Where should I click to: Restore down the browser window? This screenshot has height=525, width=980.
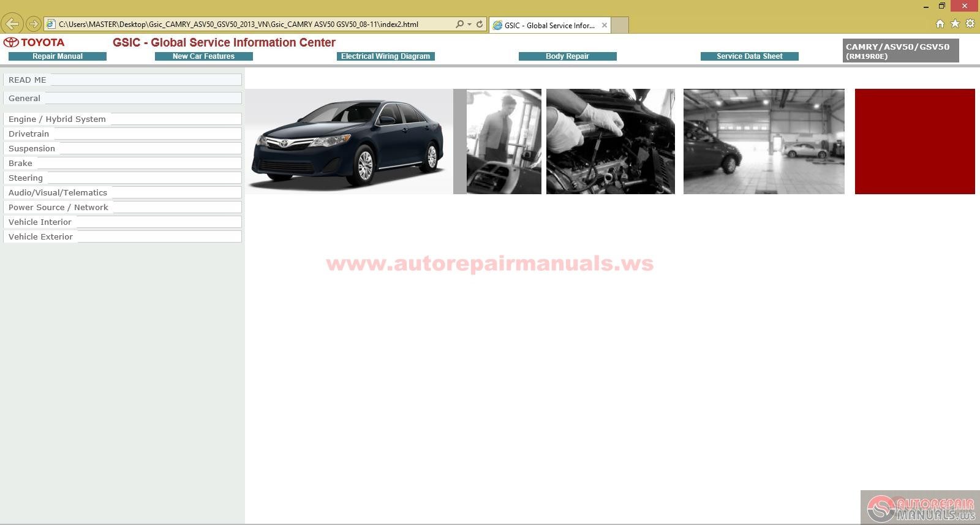click(x=942, y=6)
